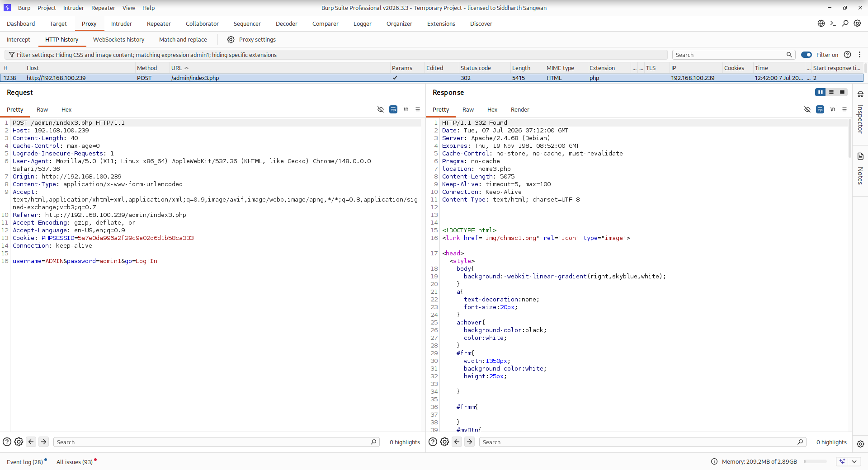Image resolution: width=868 pixels, height=470 pixels.
Task: Open Event log (28)
Action: pyautogui.click(x=25, y=462)
